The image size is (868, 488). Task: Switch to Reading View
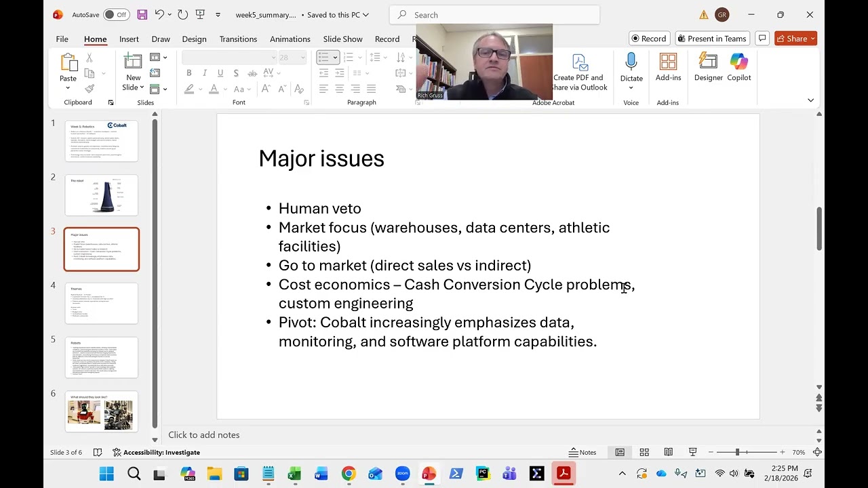coord(669,452)
